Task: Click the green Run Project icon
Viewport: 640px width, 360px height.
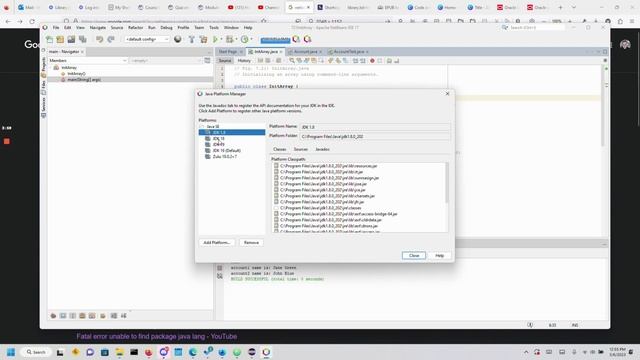Action: [x=215, y=39]
